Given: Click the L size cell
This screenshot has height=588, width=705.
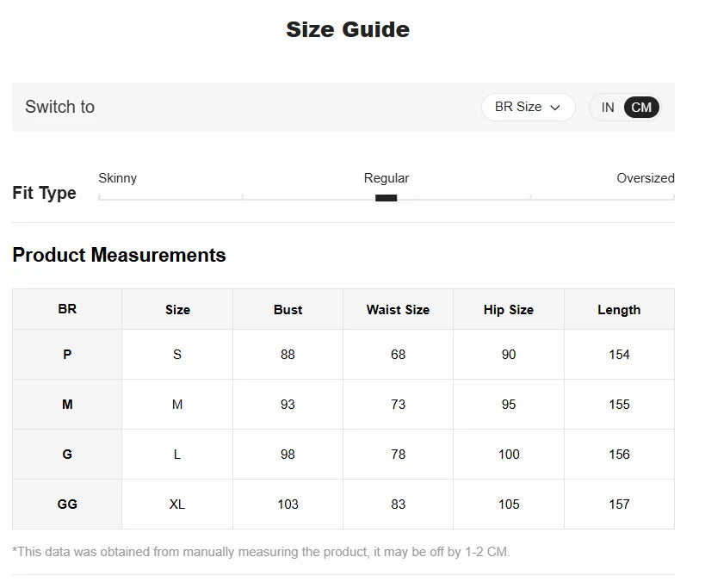Looking at the screenshot, I should (x=177, y=454).
